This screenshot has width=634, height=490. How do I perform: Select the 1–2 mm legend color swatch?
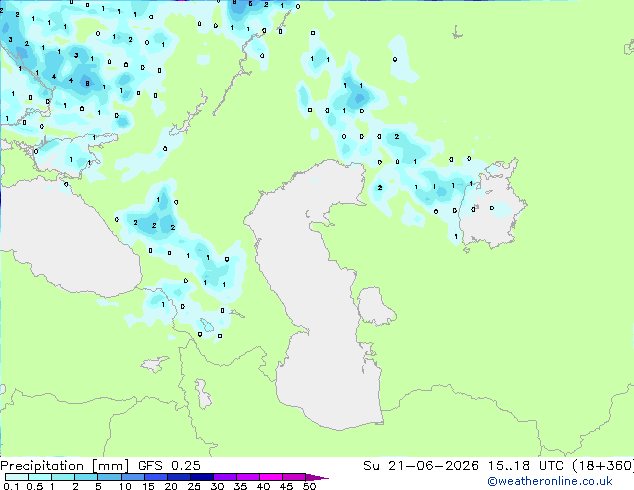(63, 477)
